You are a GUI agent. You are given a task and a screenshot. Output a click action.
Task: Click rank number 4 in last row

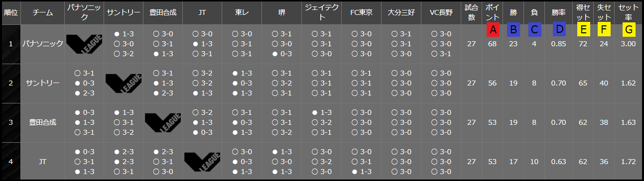(x=10, y=162)
